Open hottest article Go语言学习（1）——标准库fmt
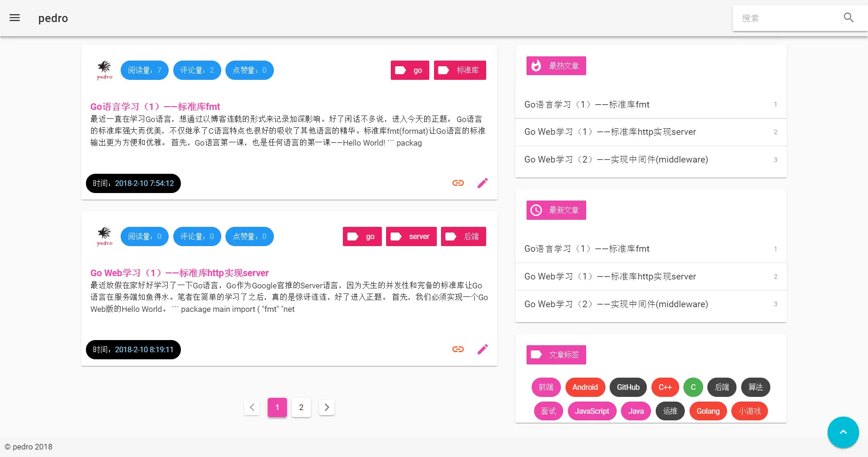The image size is (868, 457). [x=651, y=104]
